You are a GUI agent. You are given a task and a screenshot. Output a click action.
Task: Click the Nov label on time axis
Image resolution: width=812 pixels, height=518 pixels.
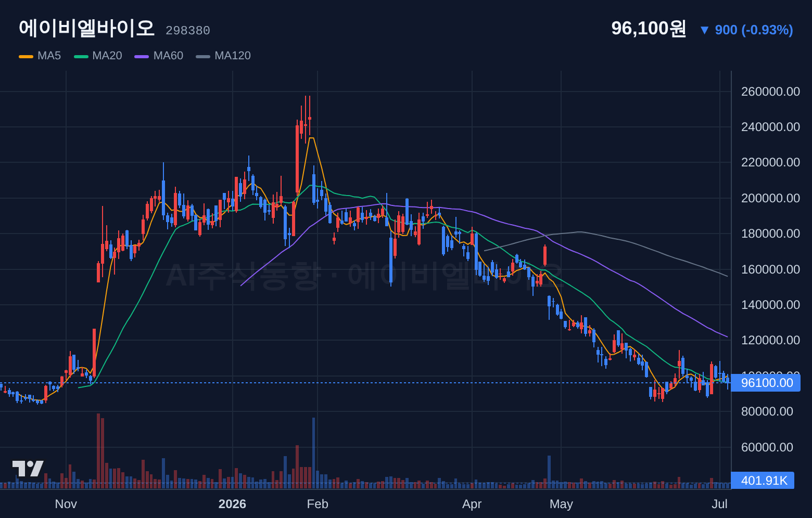66,504
